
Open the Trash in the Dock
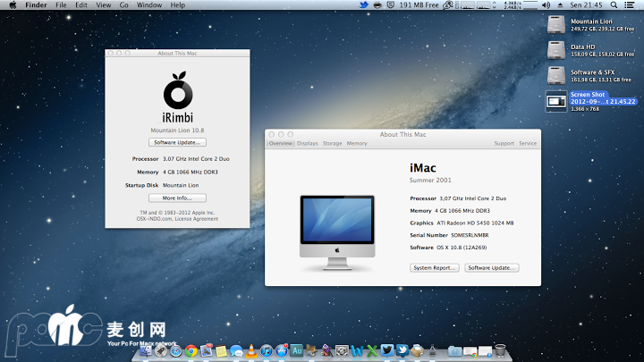tap(499, 351)
